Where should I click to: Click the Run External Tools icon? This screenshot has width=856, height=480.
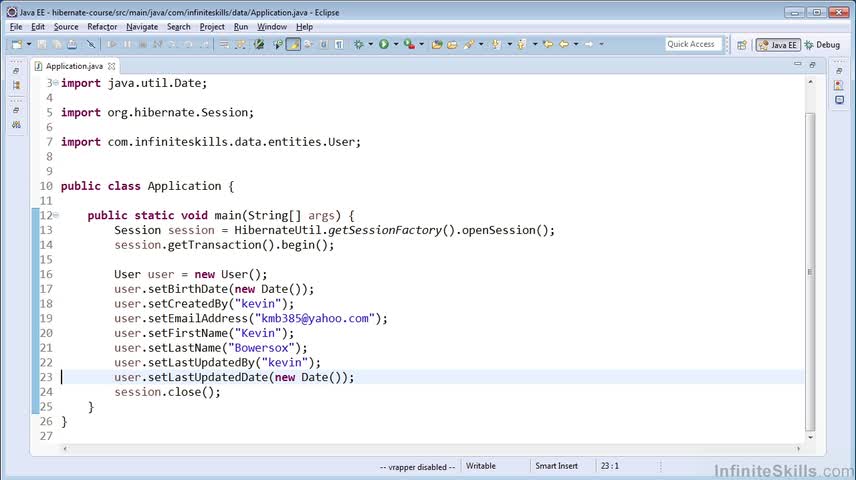point(409,44)
